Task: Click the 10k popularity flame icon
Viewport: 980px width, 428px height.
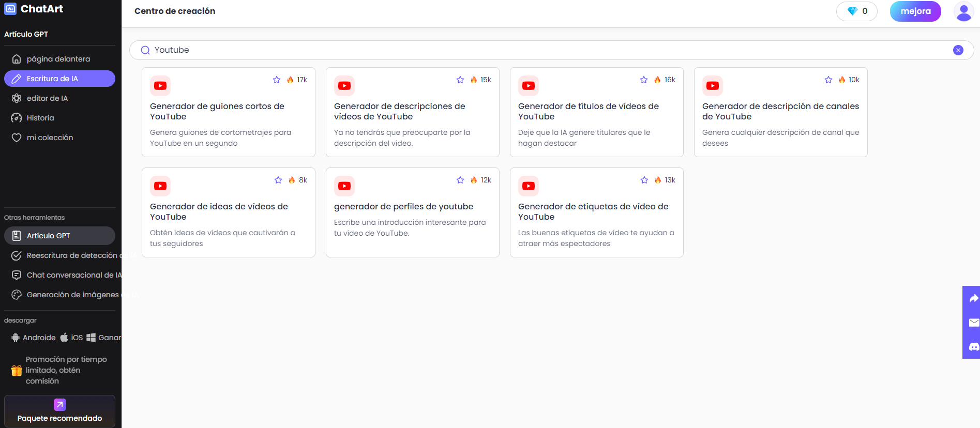Action: [842, 80]
